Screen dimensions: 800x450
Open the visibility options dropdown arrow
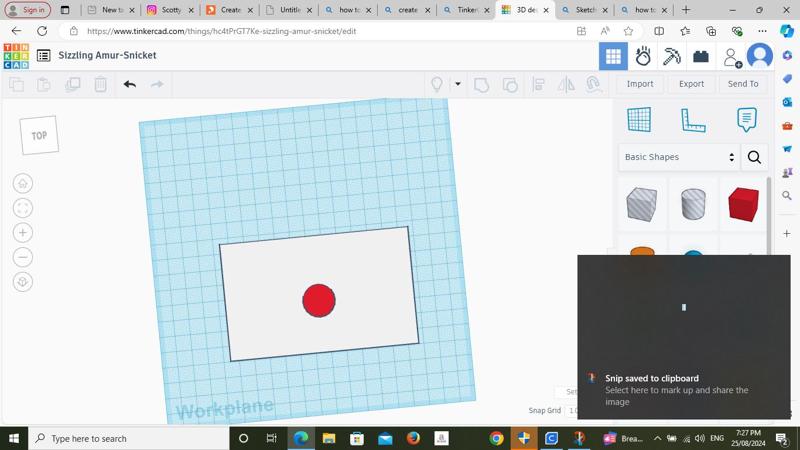tap(458, 84)
